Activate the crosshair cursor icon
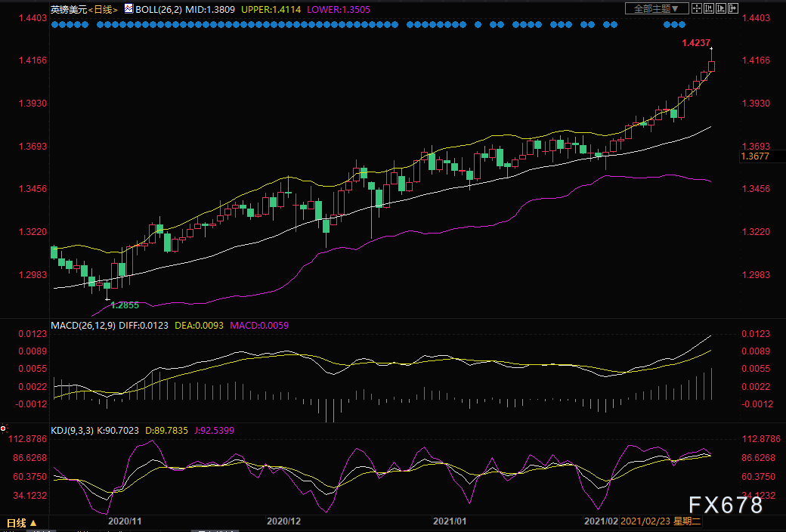Screen dimensions: 786x532 697,8
